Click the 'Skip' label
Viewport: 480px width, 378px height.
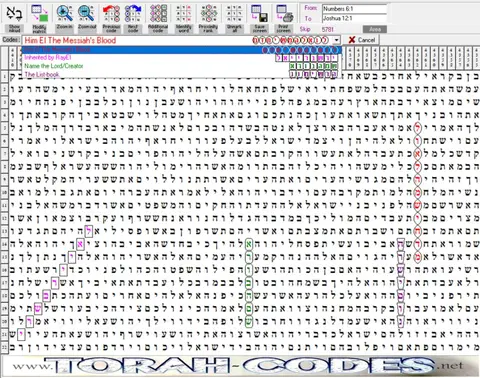click(305, 29)
